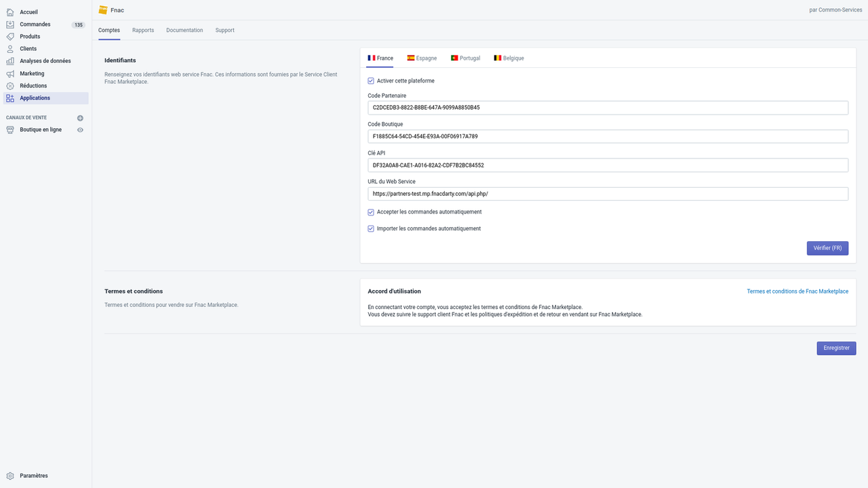The height and width of the screenshot is (488, 868).
Task: Toggle Activer cette plateforme checkbox
Action: (371, 81)
